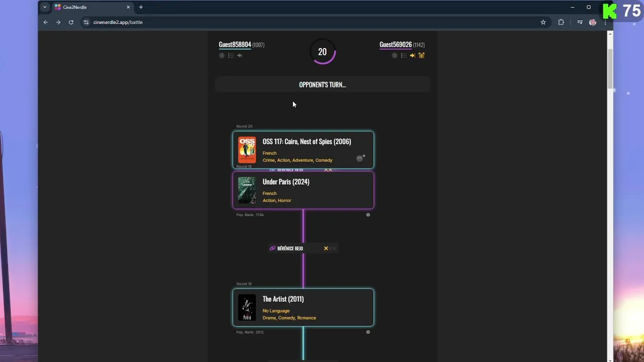Open Guest858804 player profile
The width and height of the screenshot is (644, 362).
235,45
